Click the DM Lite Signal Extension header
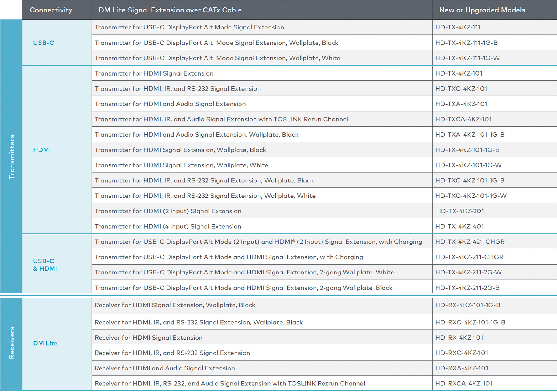This screenshot has width=557, height=392. (170, 10)
